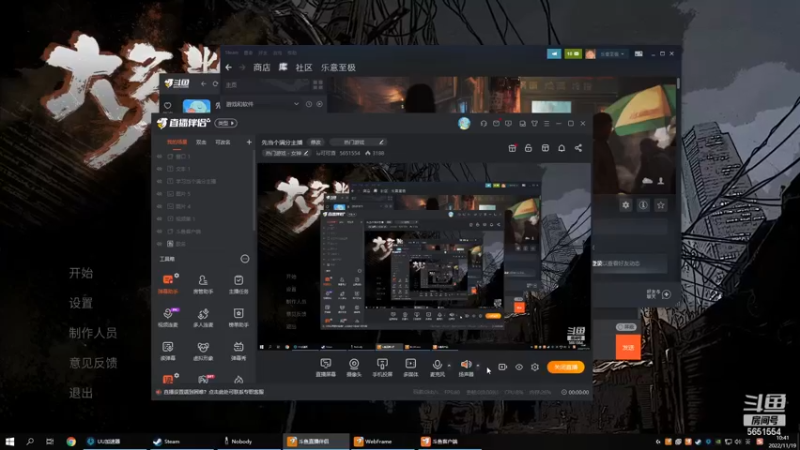Open the headset customer service icon
This screenshot has width=800, height=450.
pyautogui.click(x=484, y=123)
